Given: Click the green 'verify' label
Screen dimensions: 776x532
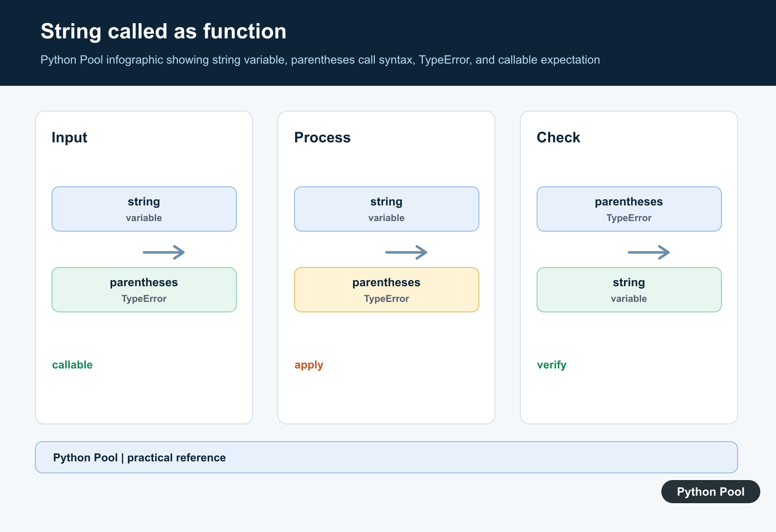Looking at the screenshot, I should point(552,365).
